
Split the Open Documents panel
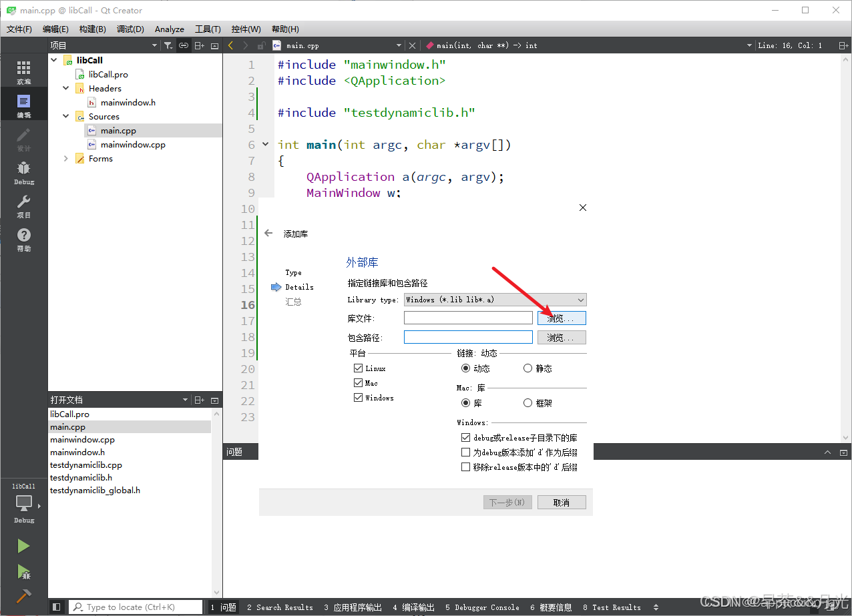tap(199, 400)
